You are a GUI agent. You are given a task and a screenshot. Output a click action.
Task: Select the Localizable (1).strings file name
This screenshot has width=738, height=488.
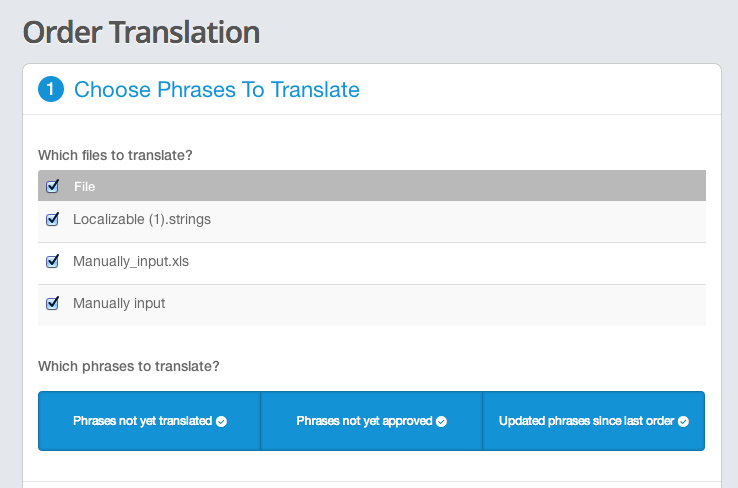tap(142, 219)
